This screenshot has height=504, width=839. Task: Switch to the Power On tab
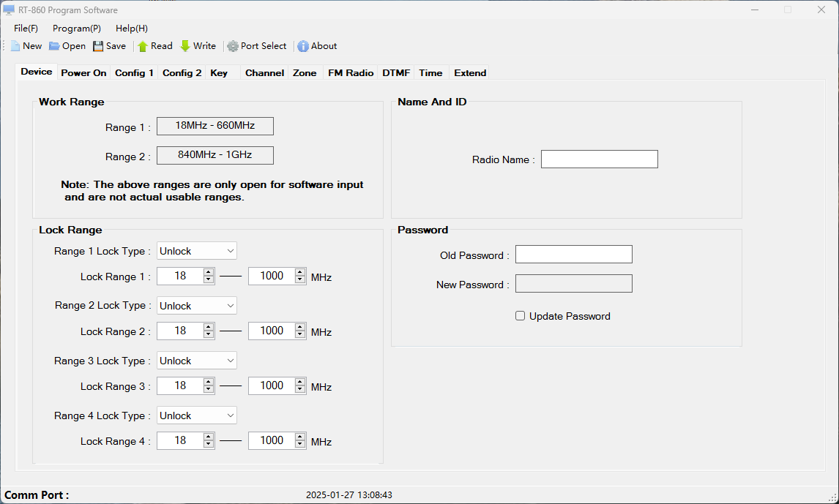click(83, 72)
